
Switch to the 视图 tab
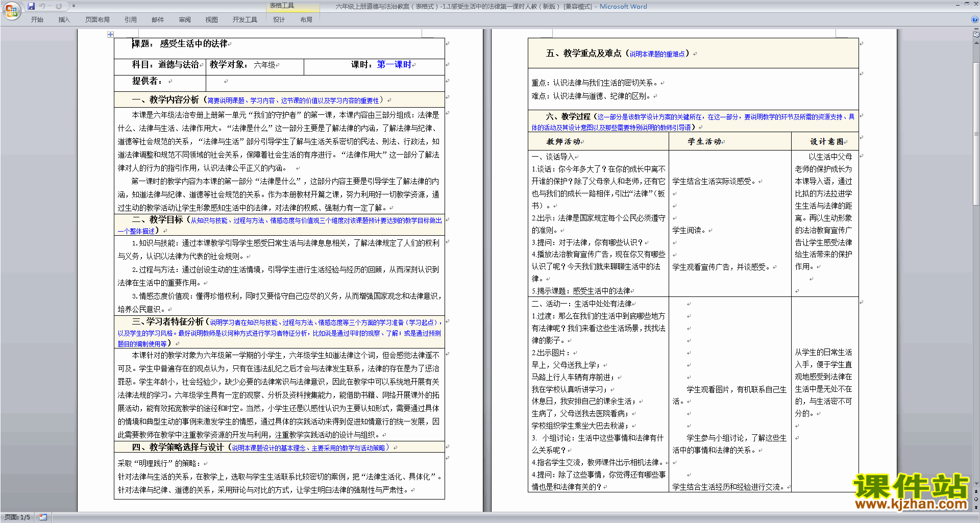pyautogui.click(x=212, y=20)
